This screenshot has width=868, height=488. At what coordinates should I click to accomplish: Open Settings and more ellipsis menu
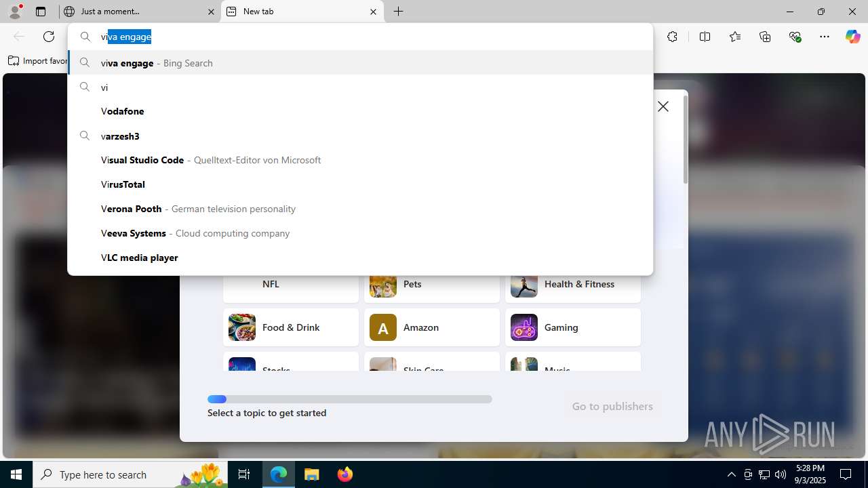click(825, 37)
